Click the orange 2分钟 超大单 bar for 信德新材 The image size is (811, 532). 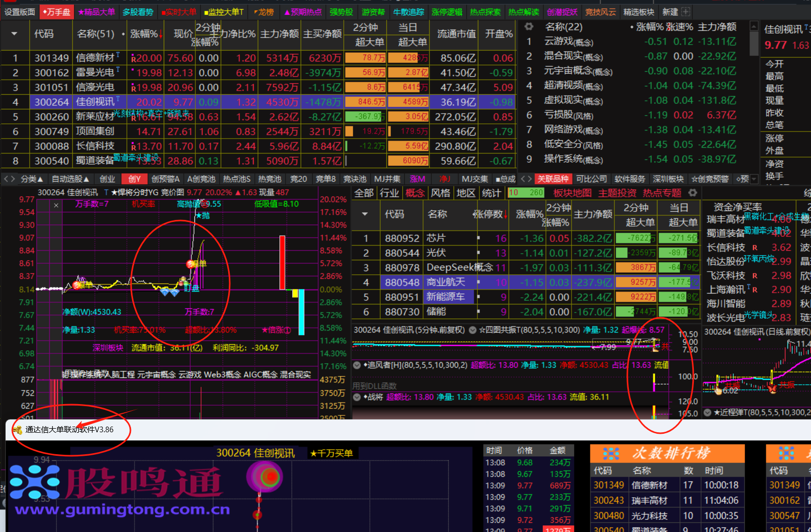click(365, 58)
